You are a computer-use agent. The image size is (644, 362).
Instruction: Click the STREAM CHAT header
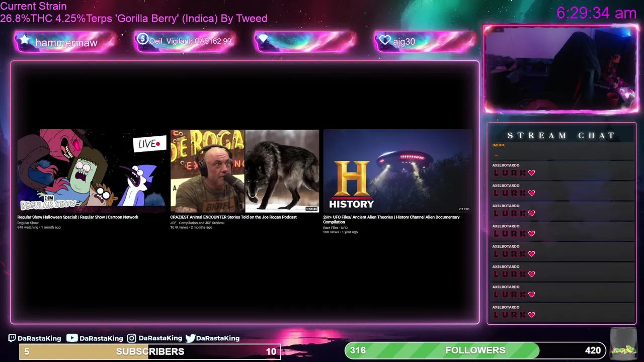coord(561,135)
